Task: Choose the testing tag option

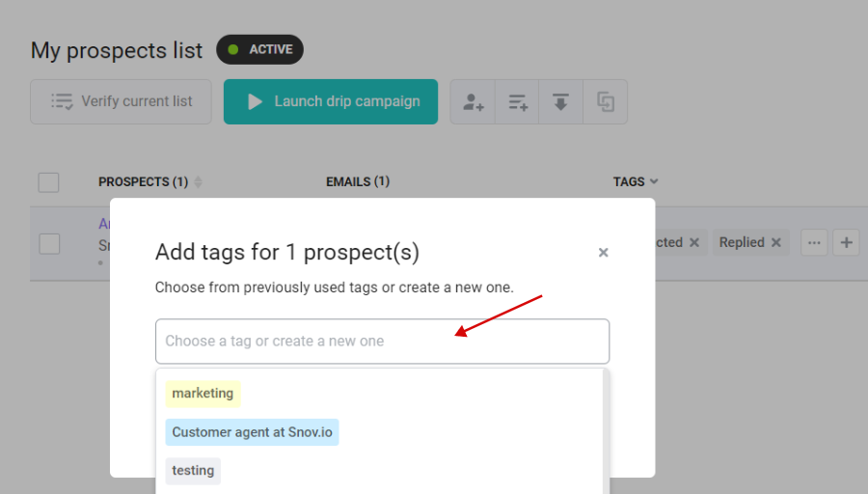Action: [x=193, y=471]
